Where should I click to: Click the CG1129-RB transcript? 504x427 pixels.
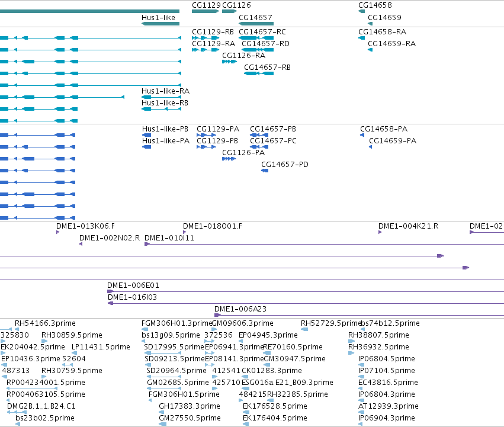click(x=206, y=38)
